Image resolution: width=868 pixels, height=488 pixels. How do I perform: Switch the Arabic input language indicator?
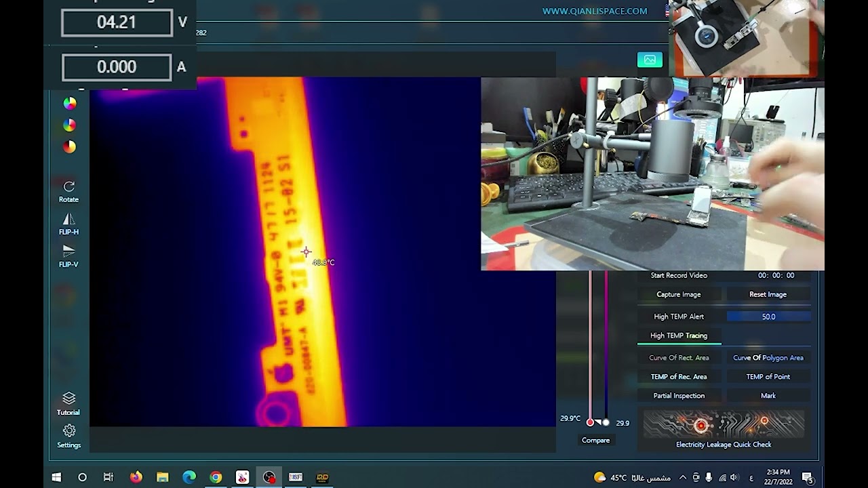(x=751, y=478)
